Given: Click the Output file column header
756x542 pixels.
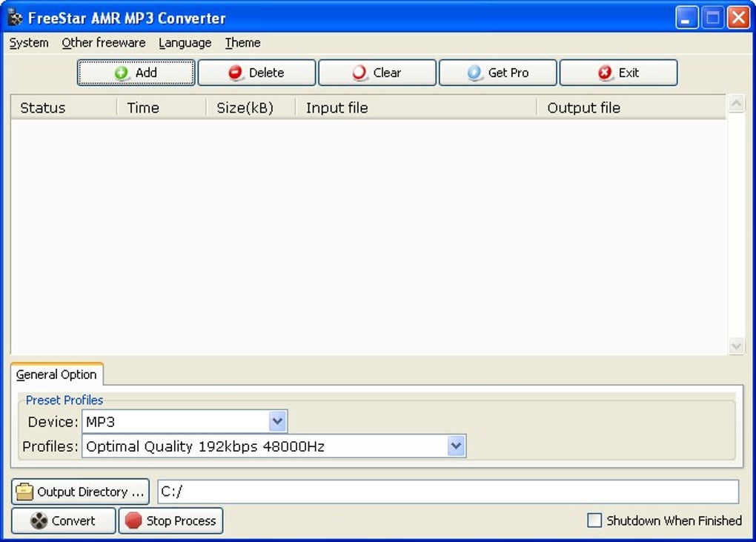Looking at the screenshot, I should [631, 108].
